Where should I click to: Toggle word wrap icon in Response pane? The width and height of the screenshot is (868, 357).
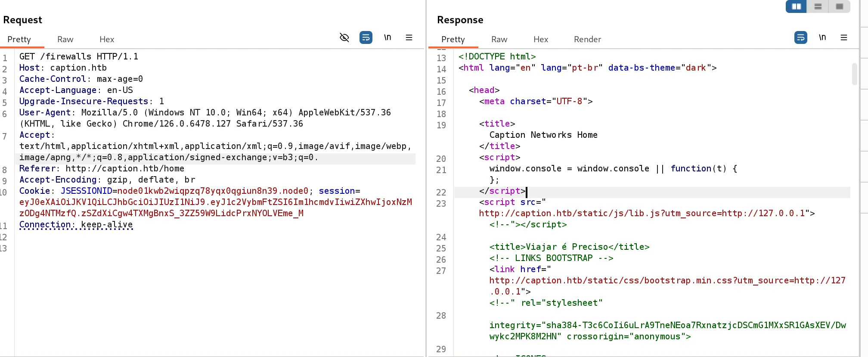click(801, 37)
